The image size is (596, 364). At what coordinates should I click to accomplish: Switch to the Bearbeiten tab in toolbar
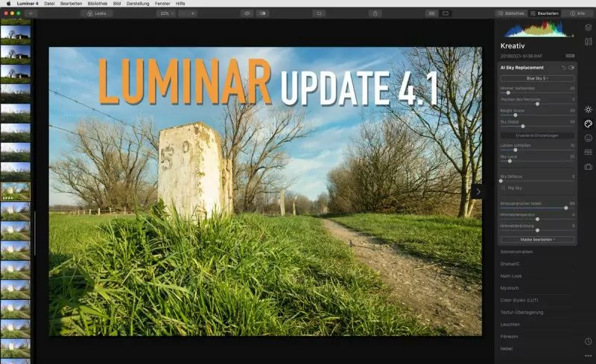point(545,13)
